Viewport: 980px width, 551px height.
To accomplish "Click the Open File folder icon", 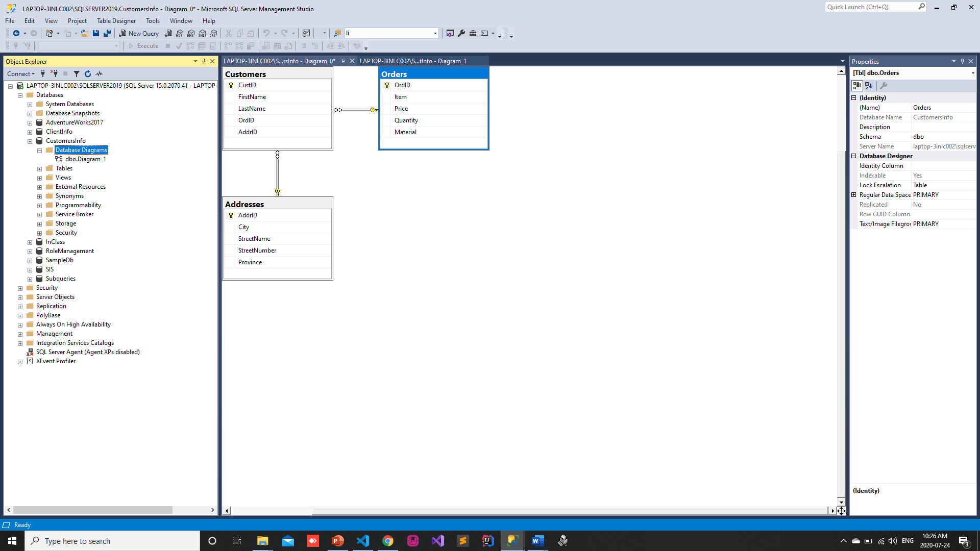I will pyautogui.click(x=85, y=33).
